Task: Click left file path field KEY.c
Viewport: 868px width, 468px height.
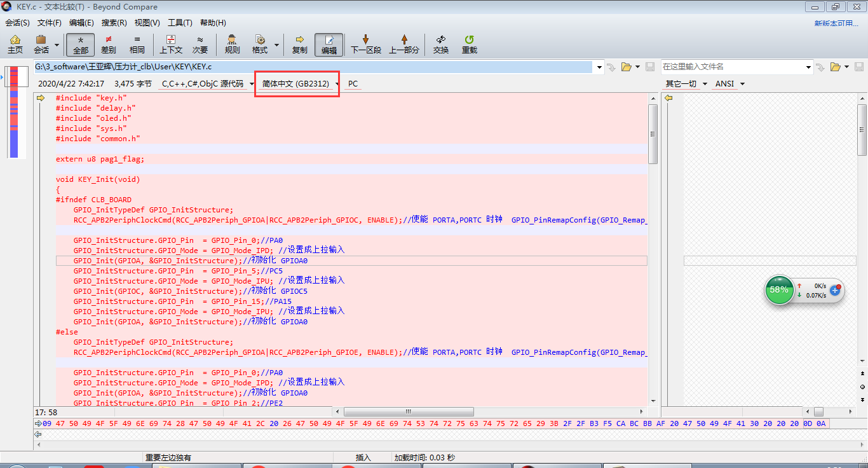Action: pos(315,67)
